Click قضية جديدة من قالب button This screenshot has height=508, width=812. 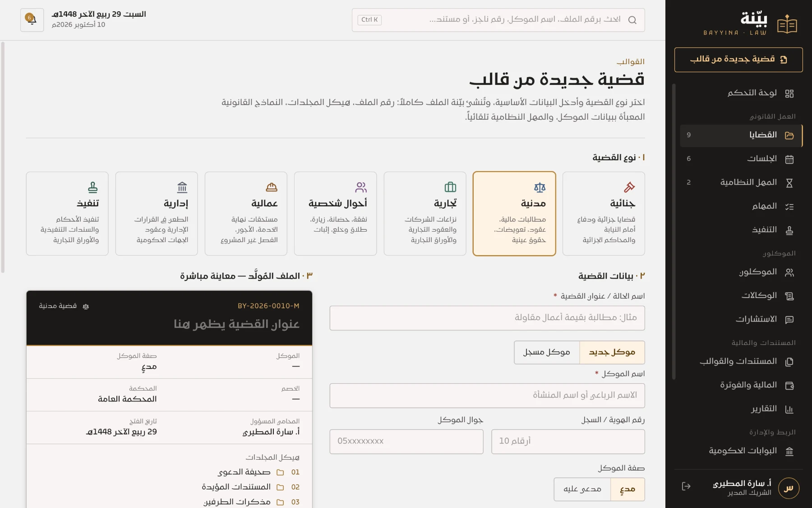click(738, 60)
